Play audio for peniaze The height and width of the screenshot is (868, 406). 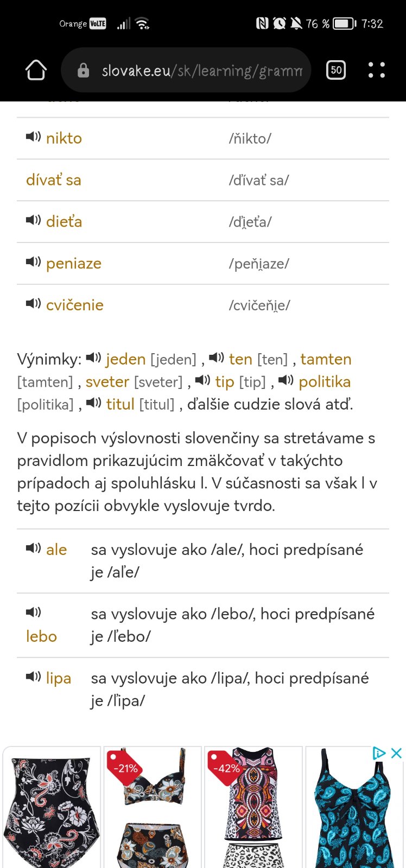click(x=33, y=262)
